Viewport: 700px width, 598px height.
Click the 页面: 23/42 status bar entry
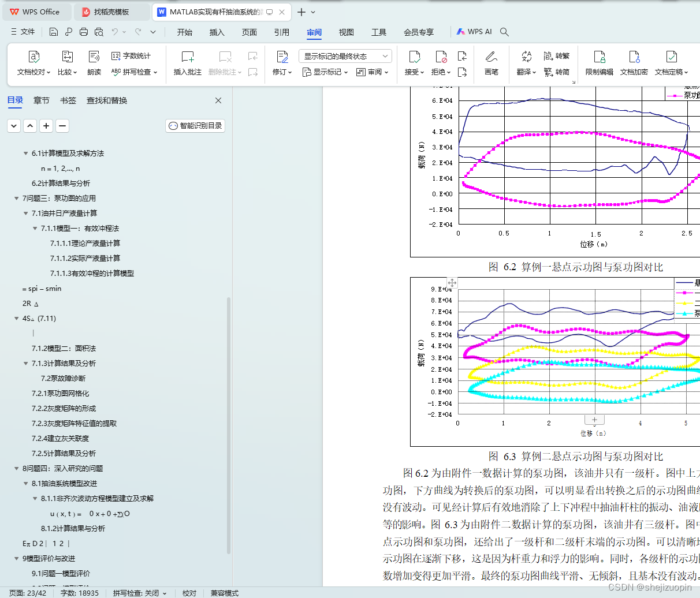[28, 593]
